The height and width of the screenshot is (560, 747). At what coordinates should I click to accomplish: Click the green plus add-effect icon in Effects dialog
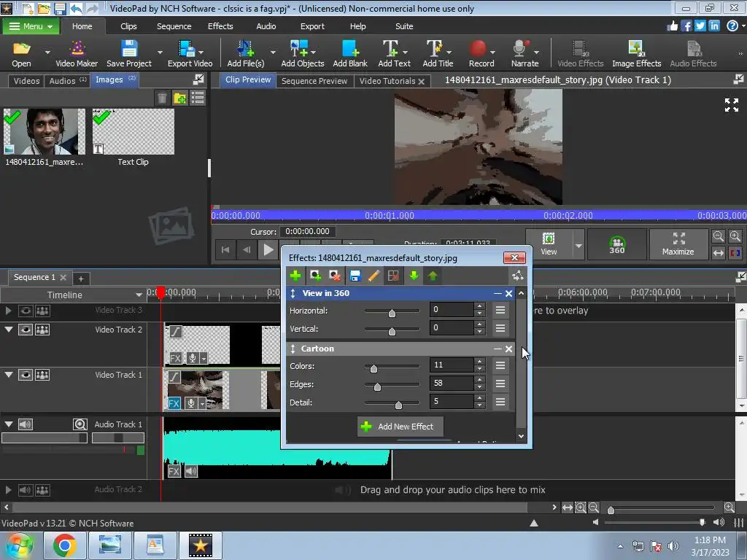295,276
